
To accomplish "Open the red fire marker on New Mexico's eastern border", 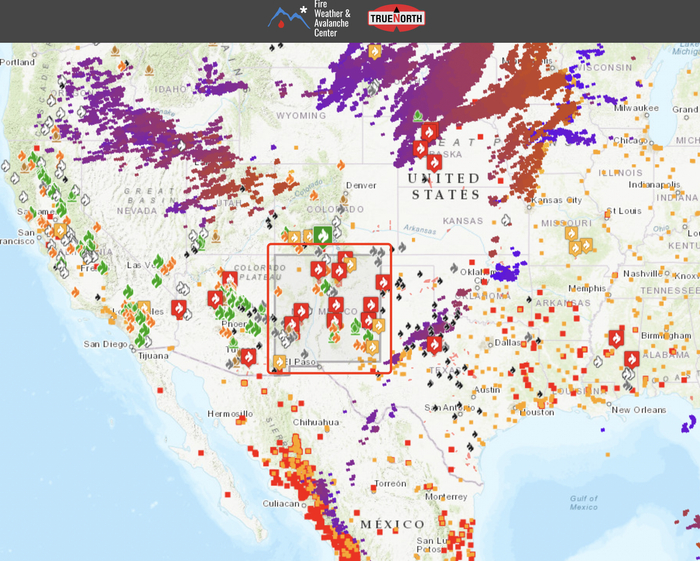I will click(383, 283).
